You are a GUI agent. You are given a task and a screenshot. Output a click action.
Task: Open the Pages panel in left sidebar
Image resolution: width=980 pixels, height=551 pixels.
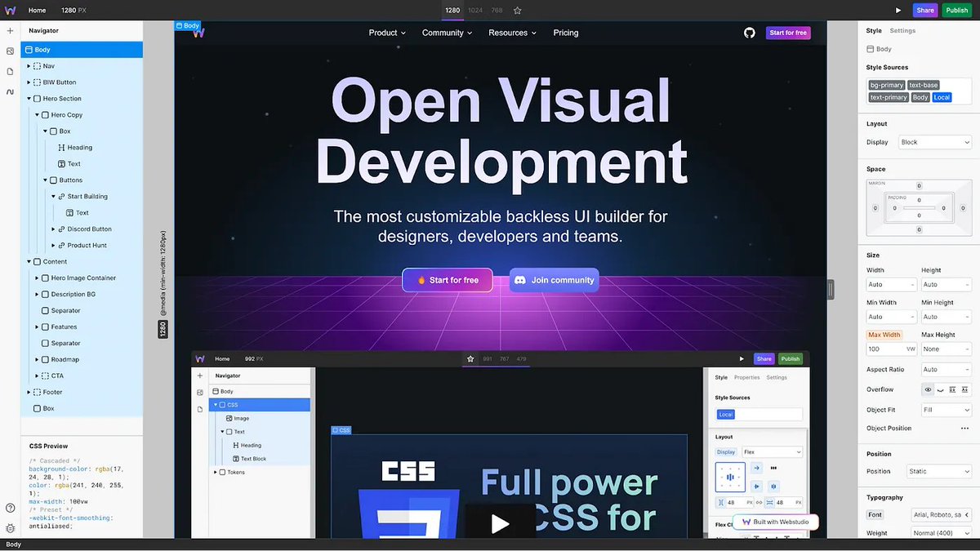(x=10, y=71)
